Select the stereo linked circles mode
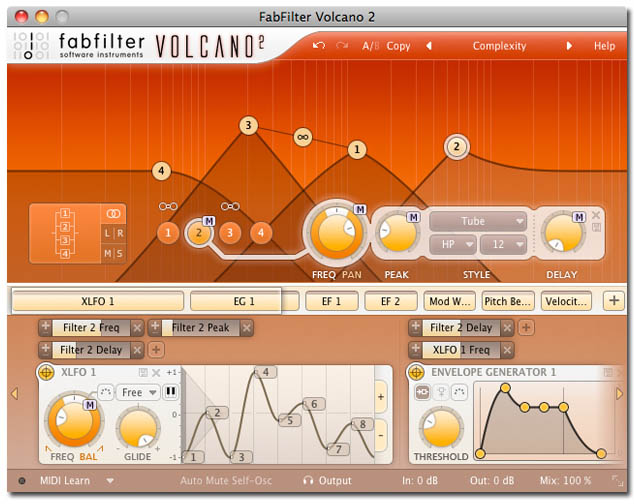The height and width of the screenshot is (504, 634). point(113,214)
